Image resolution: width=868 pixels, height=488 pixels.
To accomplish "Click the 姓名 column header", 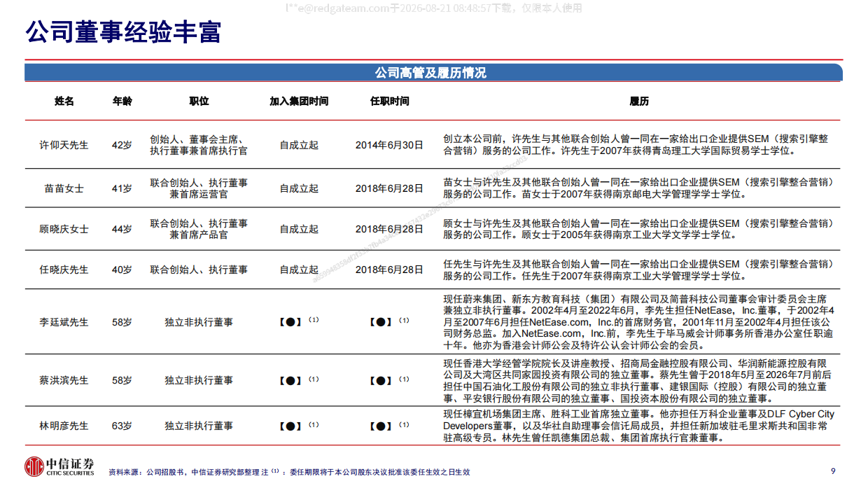I will click(x=64, y=102).
